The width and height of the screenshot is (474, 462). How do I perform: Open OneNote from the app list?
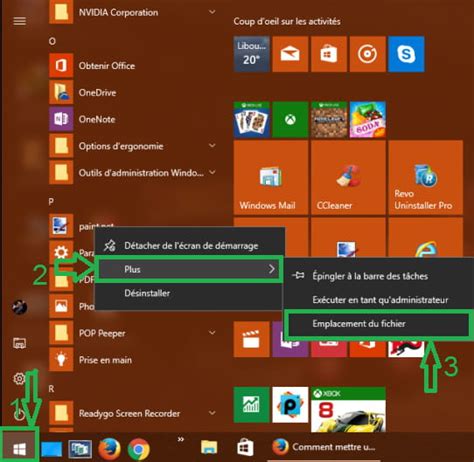[x=133, y=119]
